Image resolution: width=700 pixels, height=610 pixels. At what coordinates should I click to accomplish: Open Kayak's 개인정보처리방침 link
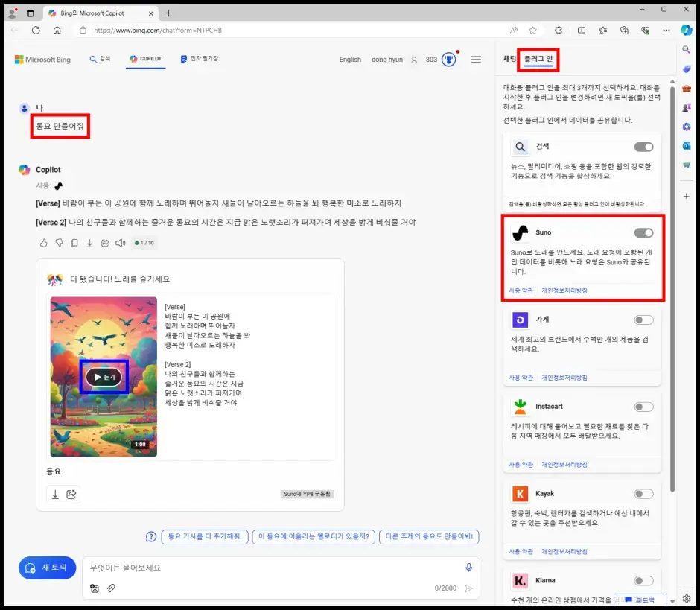pos(564,552)
